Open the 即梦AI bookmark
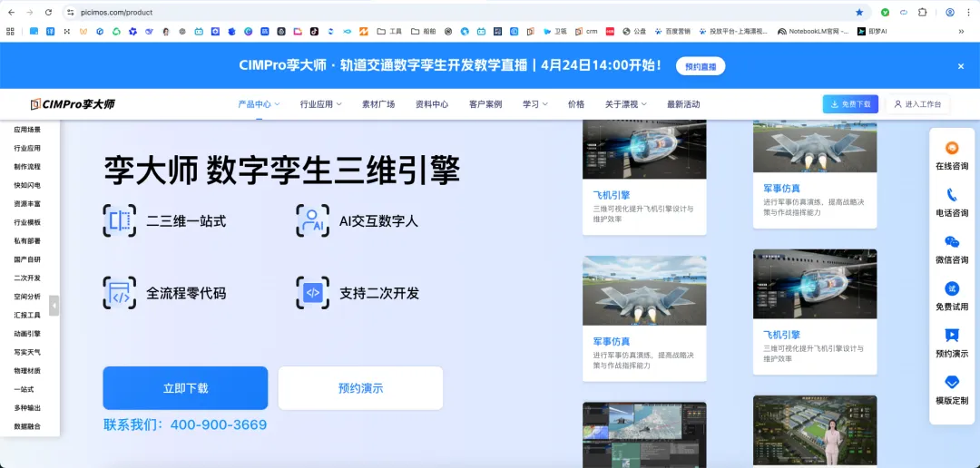 pos(873,31)
